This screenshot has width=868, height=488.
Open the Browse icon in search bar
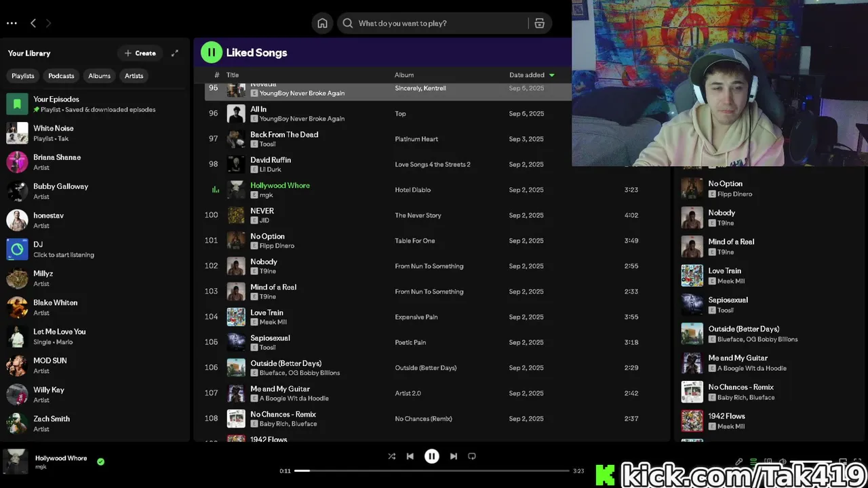[539, 23]
